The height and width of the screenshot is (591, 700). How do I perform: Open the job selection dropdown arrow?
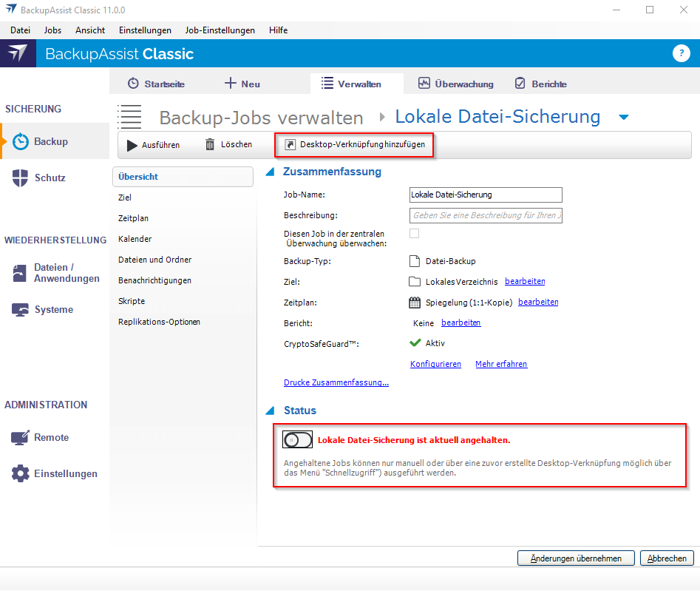pyautogui.click(x=623, y=118)
